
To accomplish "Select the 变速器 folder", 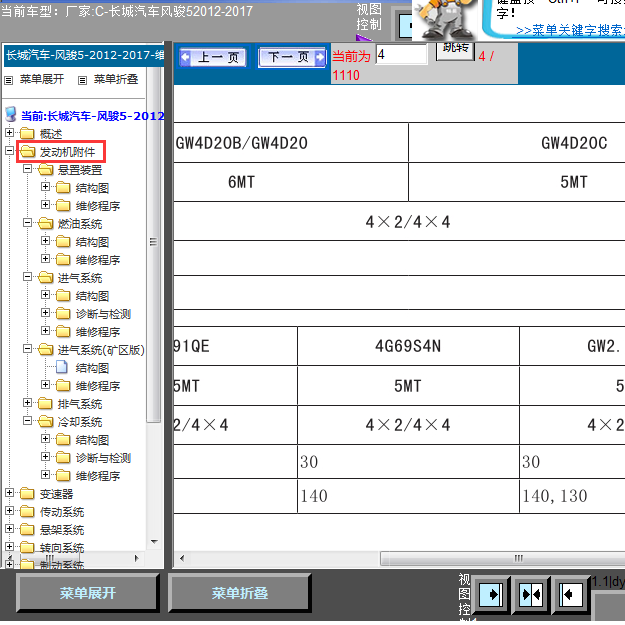I will click(x=56, y=494).
